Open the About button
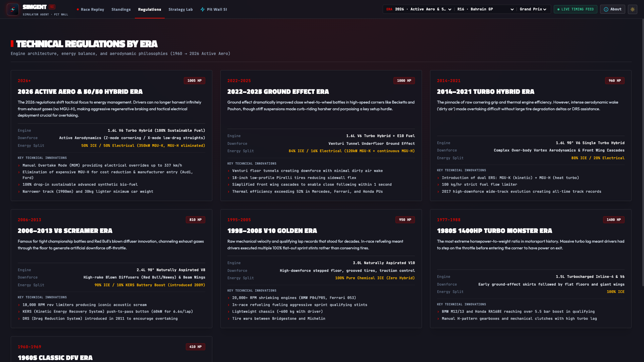Viewport: 644px width, 362px height. (612, 9)
